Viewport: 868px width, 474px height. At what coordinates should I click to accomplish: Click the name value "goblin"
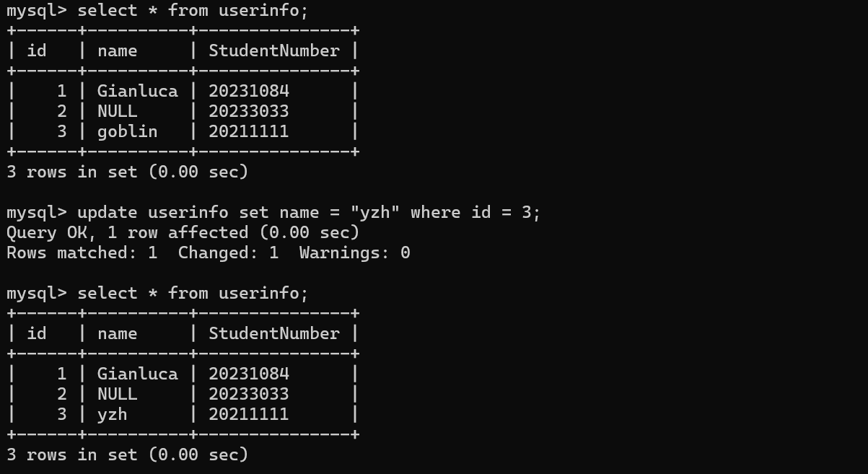pos(127,131)
